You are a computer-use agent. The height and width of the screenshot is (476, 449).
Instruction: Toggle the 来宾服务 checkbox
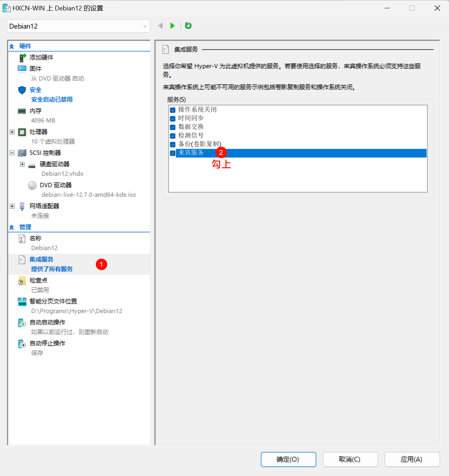click(173, 153)
